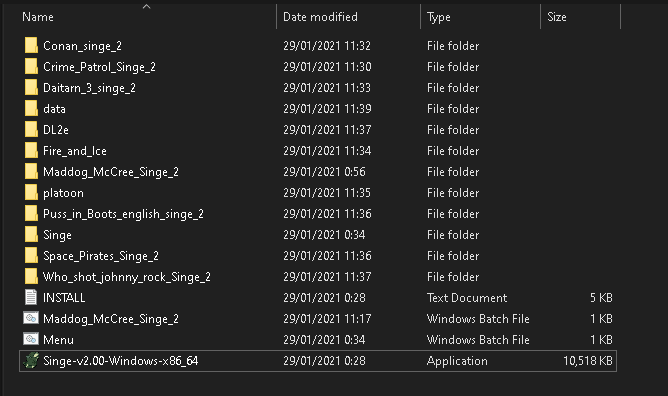Click the data folder icon
The height and width of the screenshot is (396, 668).
click(x=31, y=108)
